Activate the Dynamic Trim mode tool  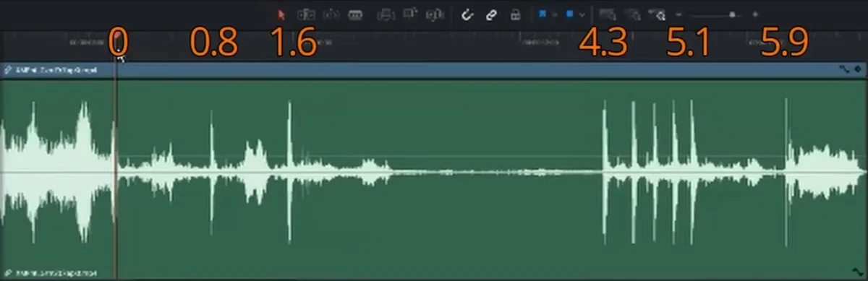click(331, 14)
